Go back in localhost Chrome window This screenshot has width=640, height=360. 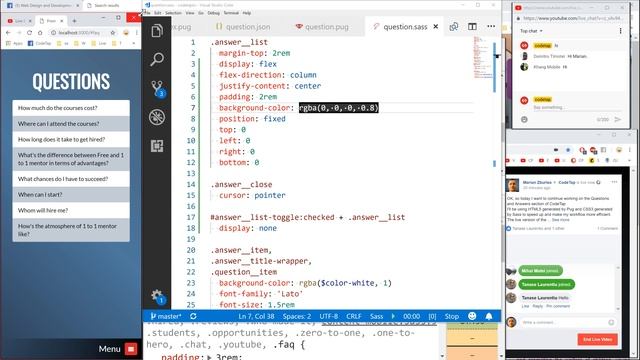(x=8, y=33)
